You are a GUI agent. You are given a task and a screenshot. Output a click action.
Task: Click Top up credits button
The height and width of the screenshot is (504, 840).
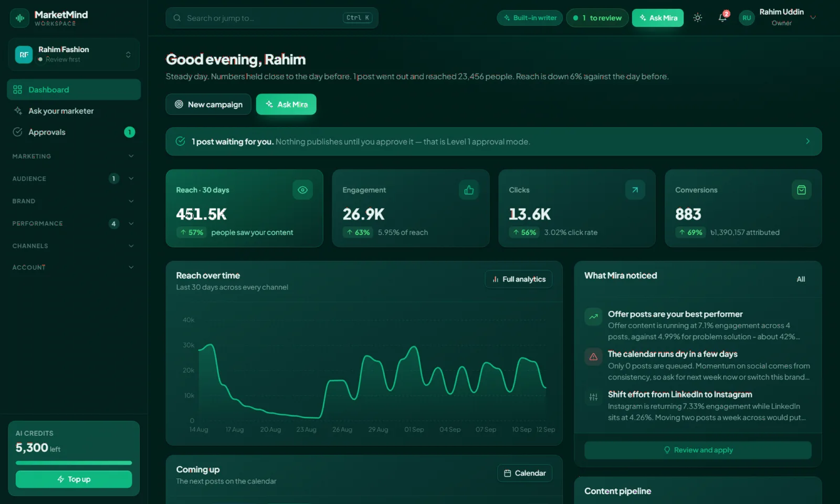click(73, 479)
